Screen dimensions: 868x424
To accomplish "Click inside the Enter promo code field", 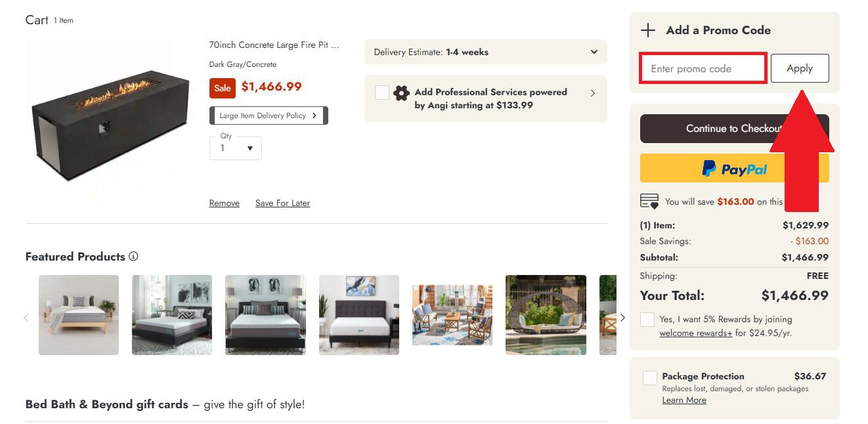I will pyautogui.click(x=703, y=68).
